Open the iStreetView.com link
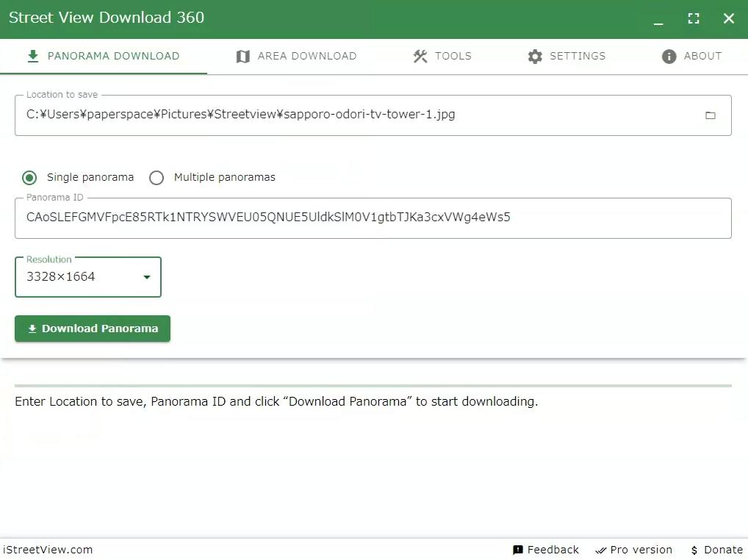This screenshot has height=560, width=748. click(48, 550)
